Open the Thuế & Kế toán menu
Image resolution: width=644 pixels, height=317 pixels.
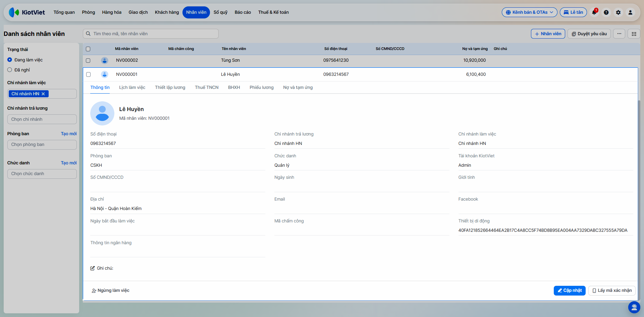[273, 12]
